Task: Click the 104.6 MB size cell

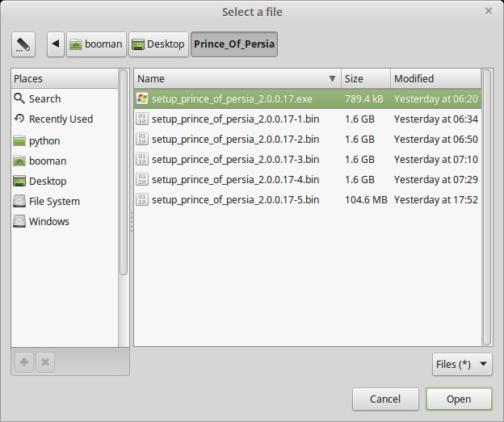Action: [366, 200]
